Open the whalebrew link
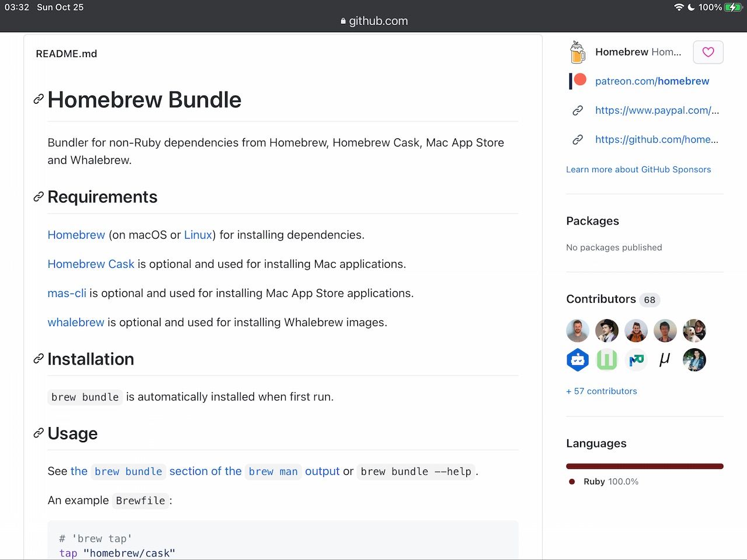This screenshot has height=560, width=747. point(76,322)
